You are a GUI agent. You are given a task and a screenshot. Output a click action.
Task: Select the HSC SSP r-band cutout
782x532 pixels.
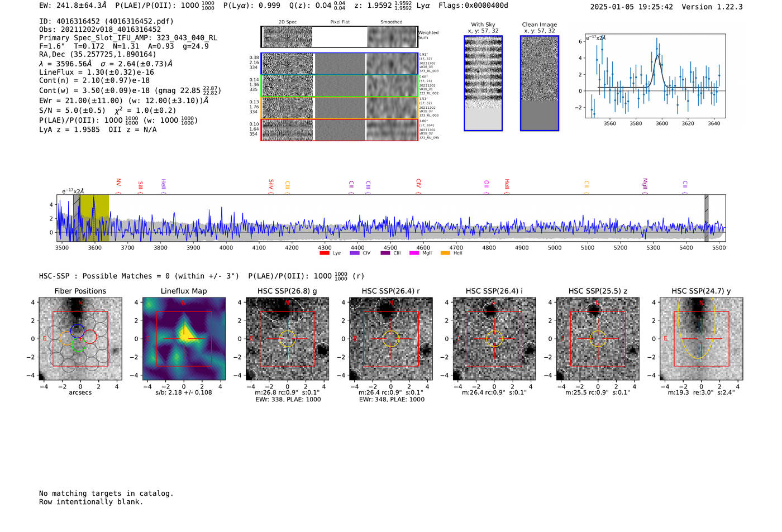click(391, 339)
